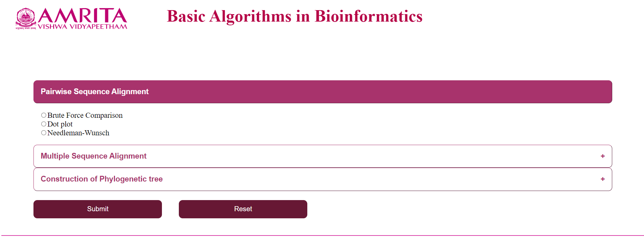Reset the form selections
This screenshot has height=248, width=644.
[243, 209]
